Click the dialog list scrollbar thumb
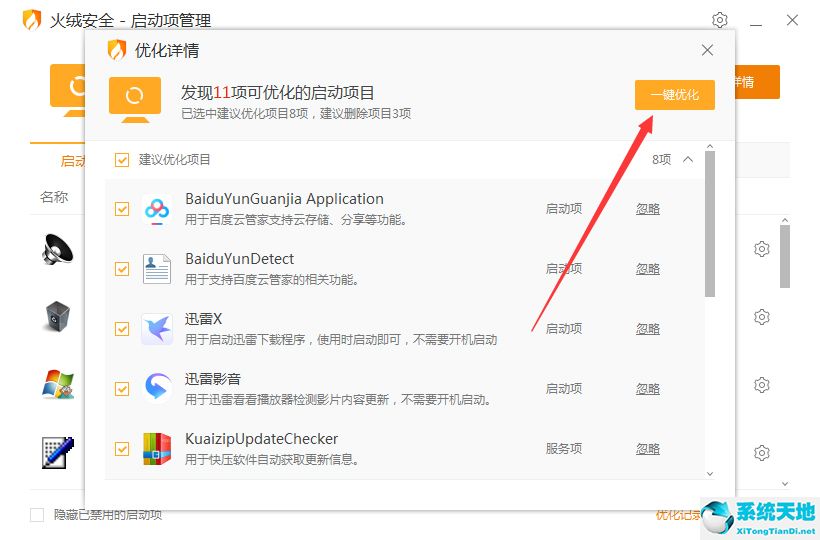 coord(710,224)
